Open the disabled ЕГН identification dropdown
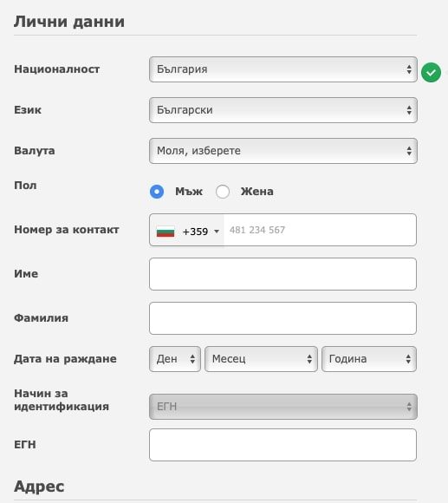This screenshot has height=503, width=448. 283,407
